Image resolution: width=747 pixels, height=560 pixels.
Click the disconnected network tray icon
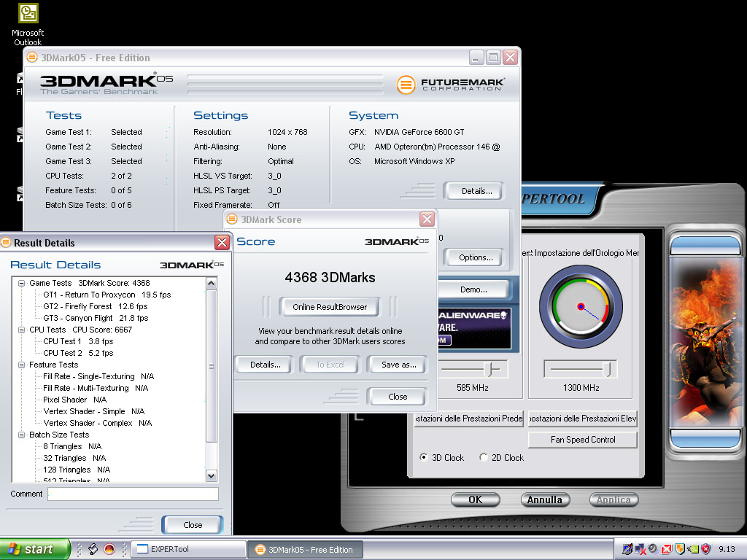coord(640,549)
